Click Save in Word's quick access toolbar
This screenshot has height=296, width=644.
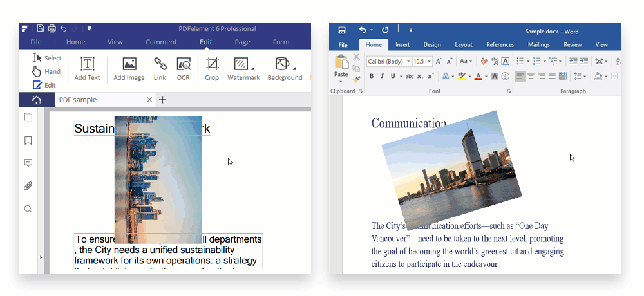pos(342,30)
